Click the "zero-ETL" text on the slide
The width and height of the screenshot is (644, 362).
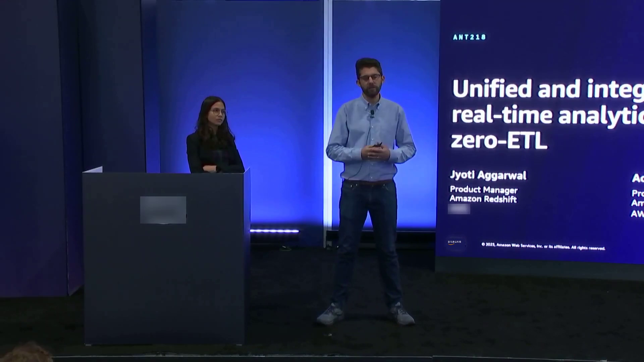tap(499, 140)
